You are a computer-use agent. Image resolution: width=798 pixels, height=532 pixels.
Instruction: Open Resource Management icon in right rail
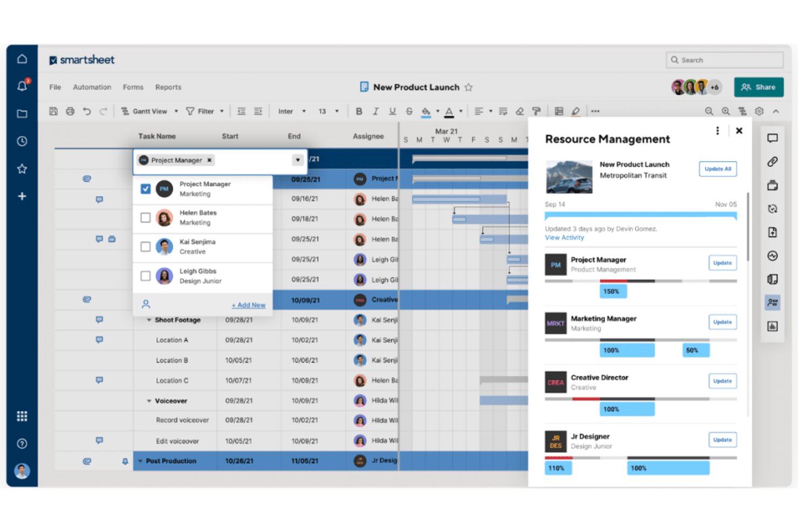(x=773, y=302)
